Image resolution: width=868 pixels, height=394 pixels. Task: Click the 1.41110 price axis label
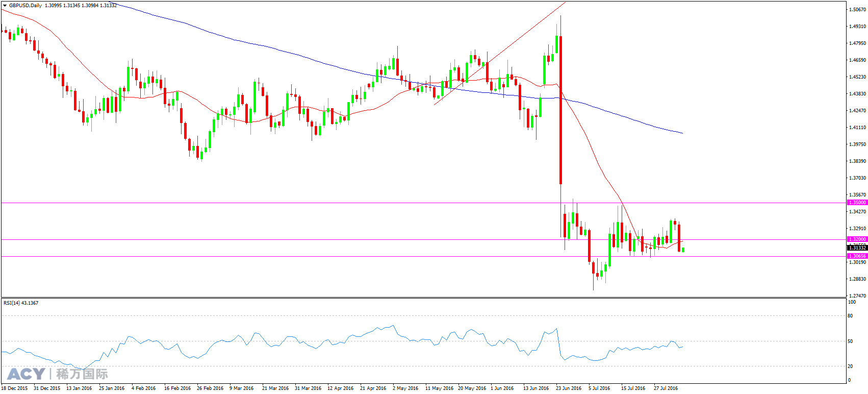[x=858, y=127]
